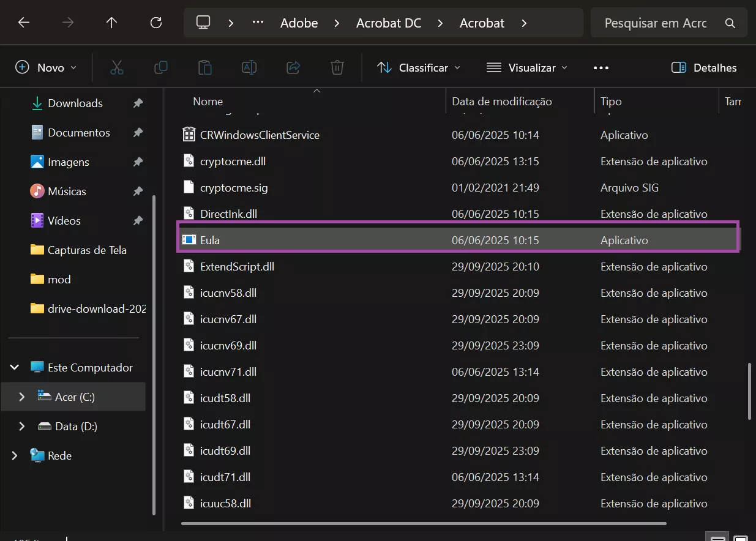Go up one folder level
Screen dimensions: 756x541
click(111, 23)
